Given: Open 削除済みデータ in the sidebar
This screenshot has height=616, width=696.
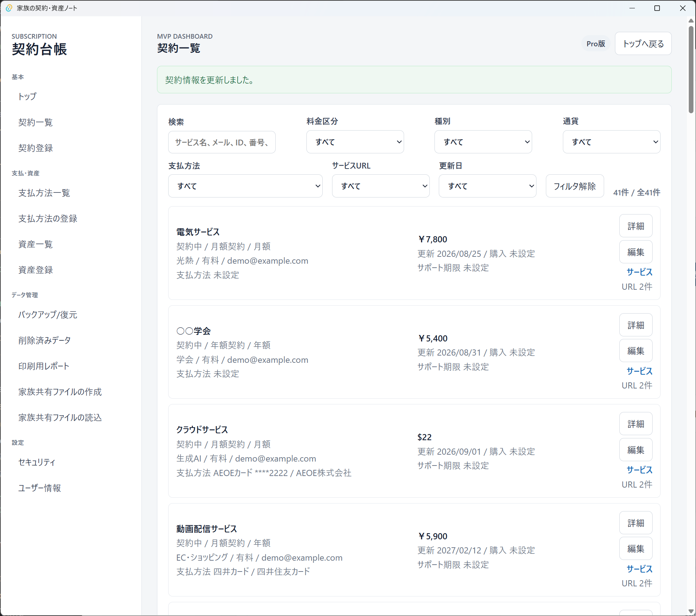Looking at the screenshot, I should [x=44, y=340].
